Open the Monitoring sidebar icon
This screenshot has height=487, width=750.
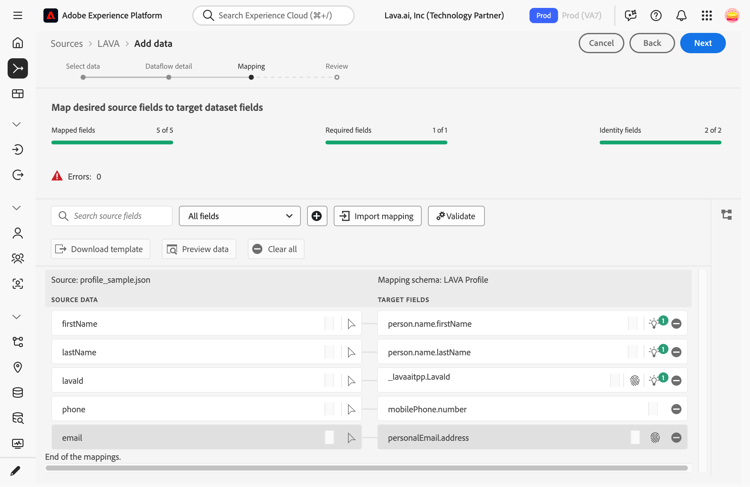[18, 443]
